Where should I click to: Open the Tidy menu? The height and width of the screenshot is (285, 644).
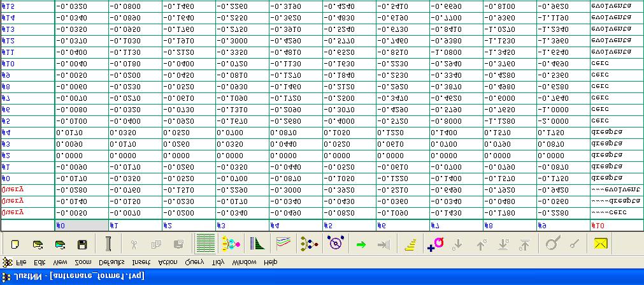218,262
